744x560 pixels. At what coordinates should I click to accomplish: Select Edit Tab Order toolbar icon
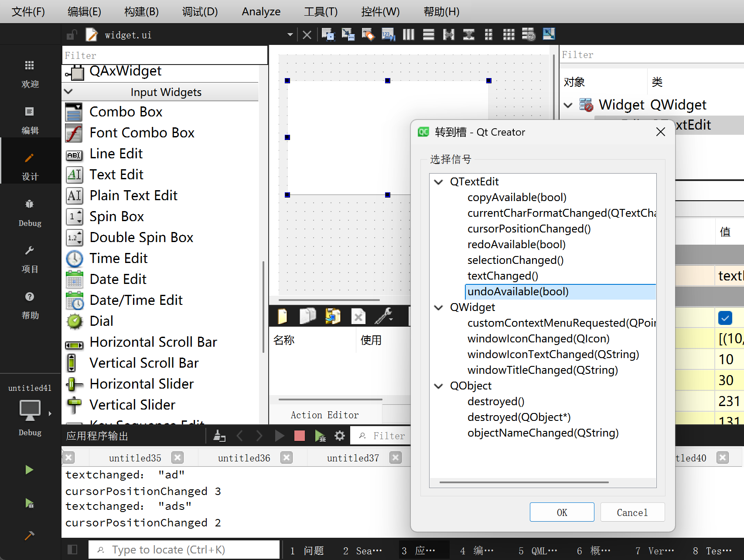388,34
